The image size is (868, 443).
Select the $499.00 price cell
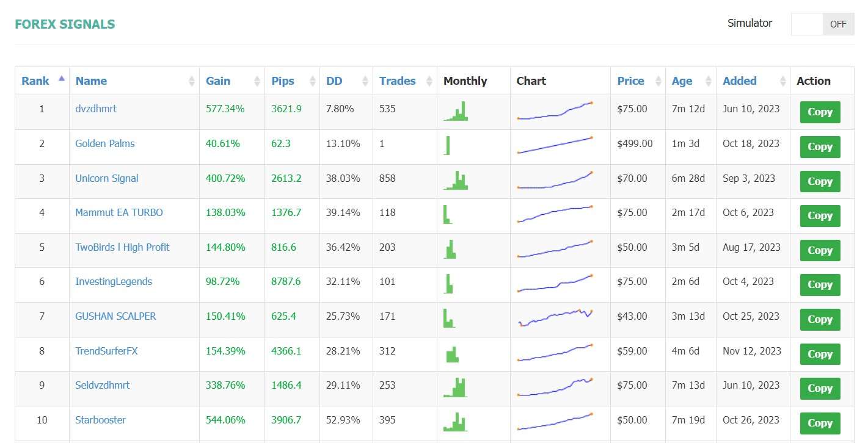[x=635, y=143]
